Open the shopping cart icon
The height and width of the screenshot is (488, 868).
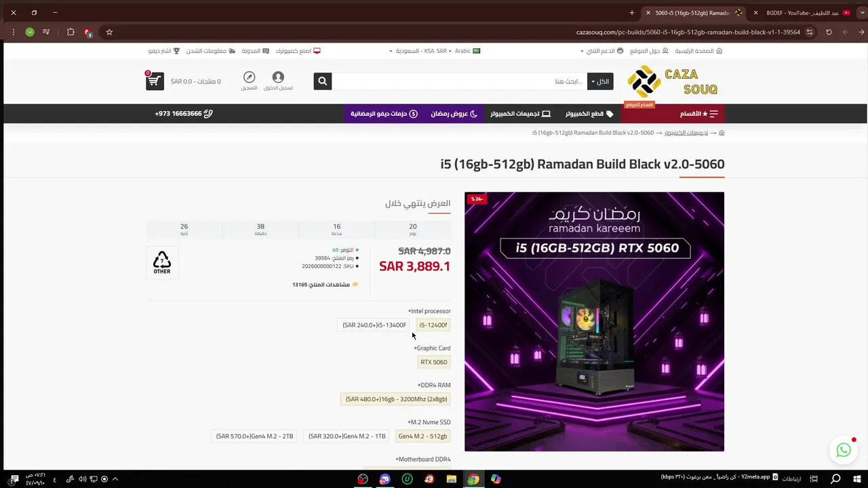155,81
